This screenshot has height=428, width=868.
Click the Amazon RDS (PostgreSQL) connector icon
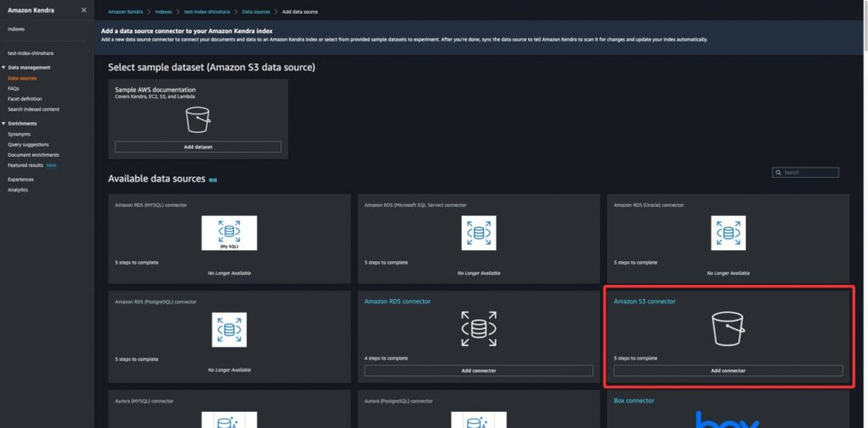click(x=229, y=330)
